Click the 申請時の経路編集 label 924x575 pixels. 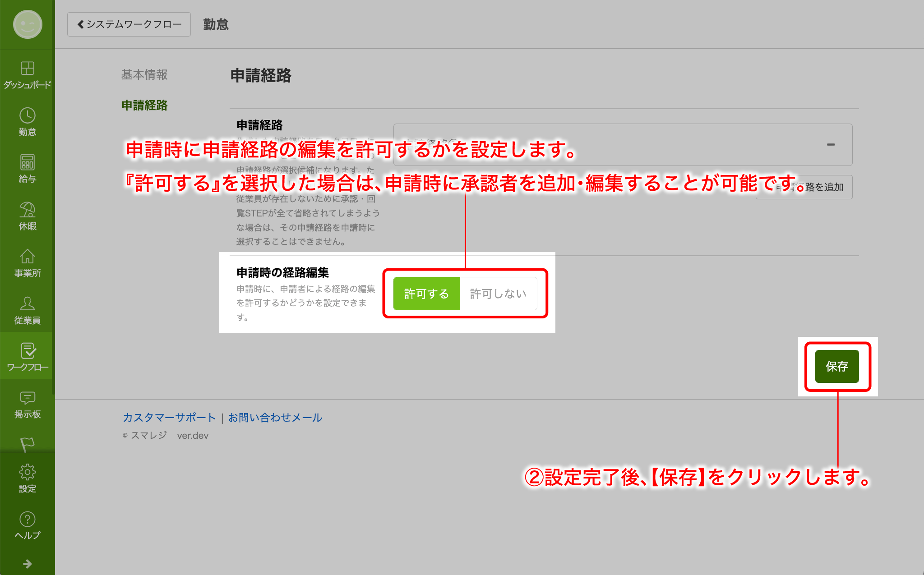[x=283, y=272]
